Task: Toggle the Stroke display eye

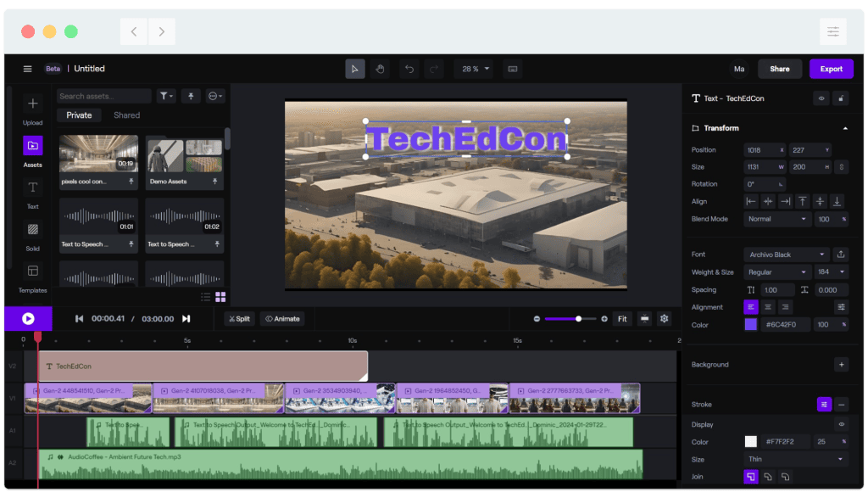Action: pyautogui.click(x=839, y=424)
